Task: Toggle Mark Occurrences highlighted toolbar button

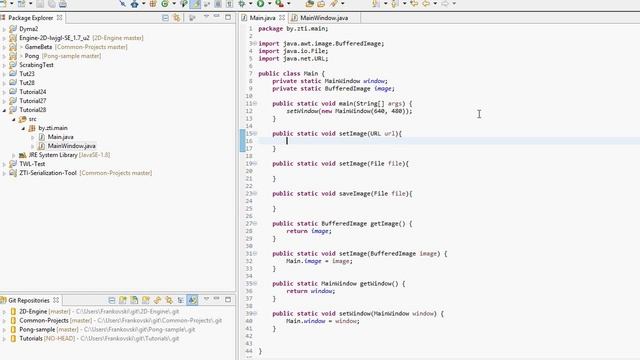Action: tap(196, 4)
